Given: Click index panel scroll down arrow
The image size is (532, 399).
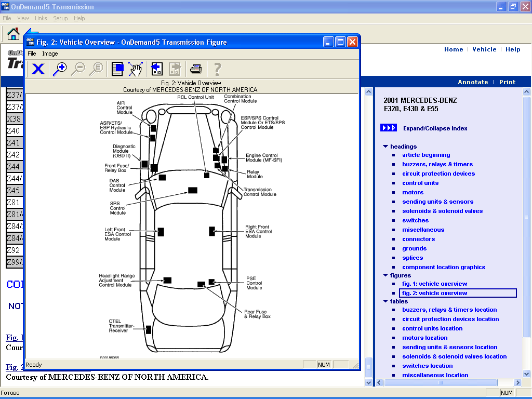Looking at the screenshot, I should coord(527,374).
